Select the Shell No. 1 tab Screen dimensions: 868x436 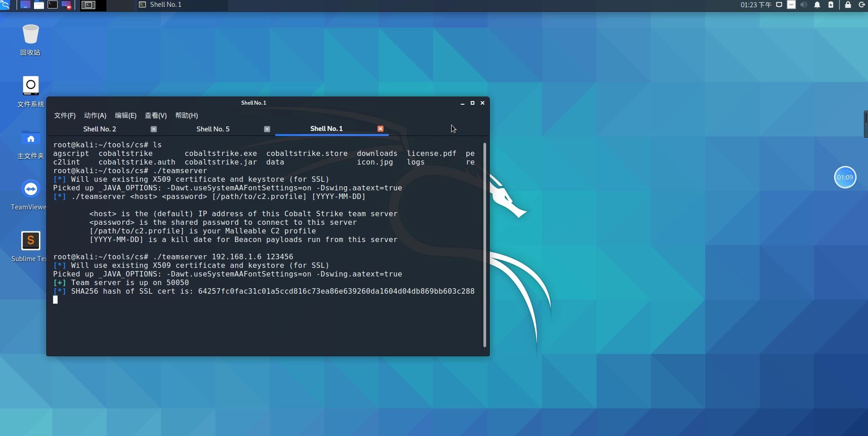[x=327, y=129]
